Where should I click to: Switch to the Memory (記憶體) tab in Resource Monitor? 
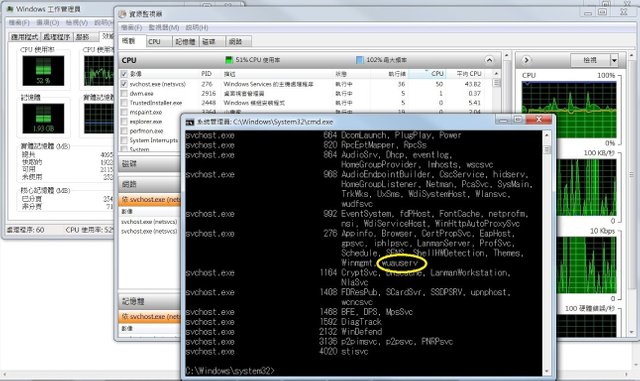(x=185, y=41)
